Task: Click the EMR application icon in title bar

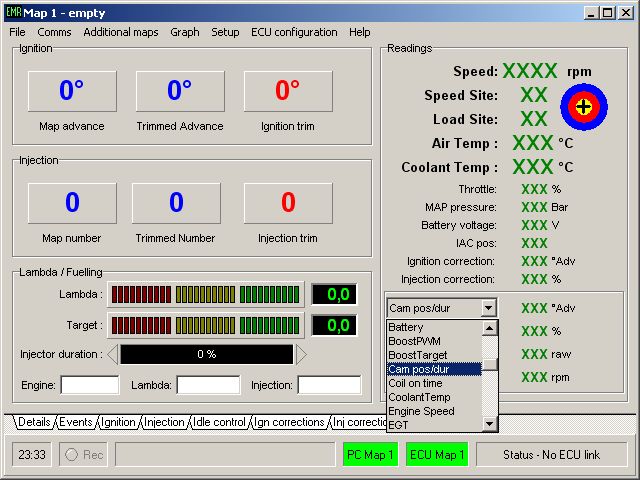Action: (12, 12)
